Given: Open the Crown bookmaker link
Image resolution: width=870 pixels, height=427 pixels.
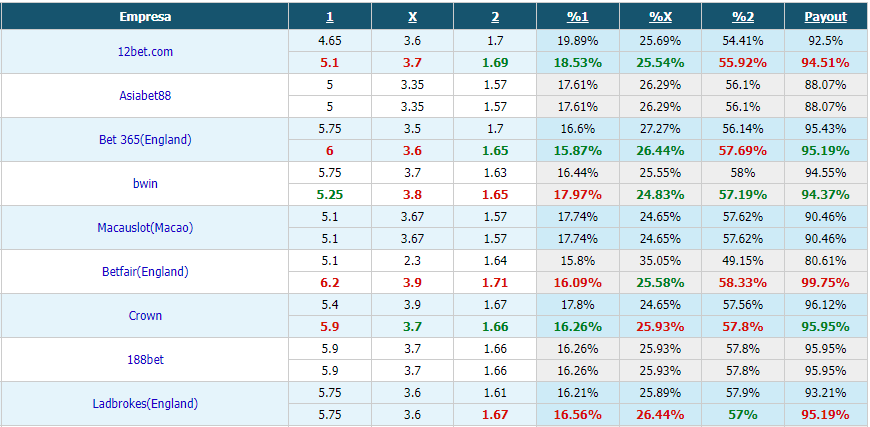Looking at the screenshot, I should tap(145, 316).
